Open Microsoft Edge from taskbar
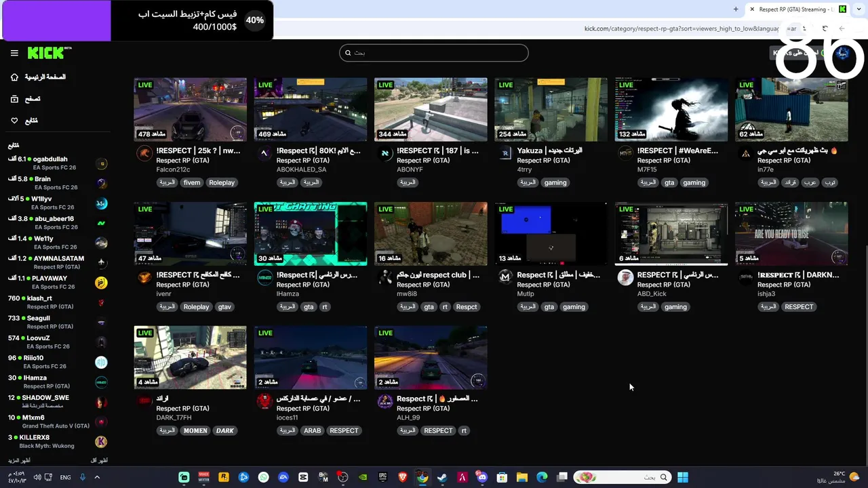 click(x=542, y=477)
